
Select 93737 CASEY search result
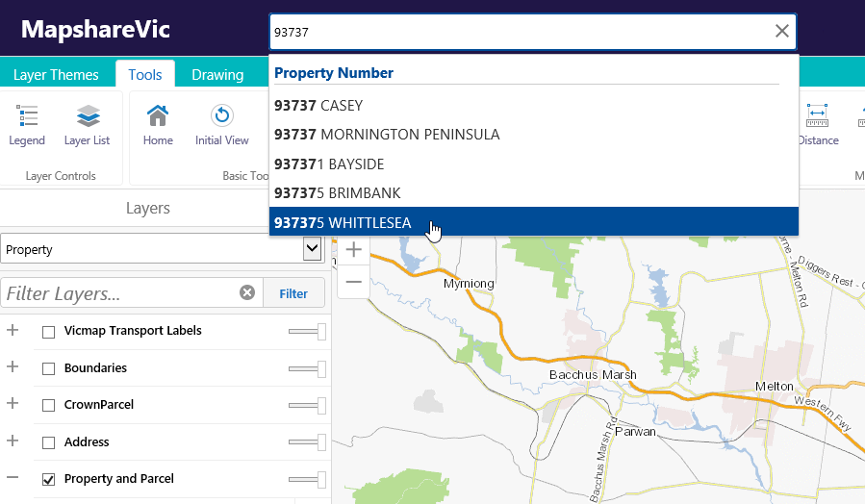[x=534, y=106]
